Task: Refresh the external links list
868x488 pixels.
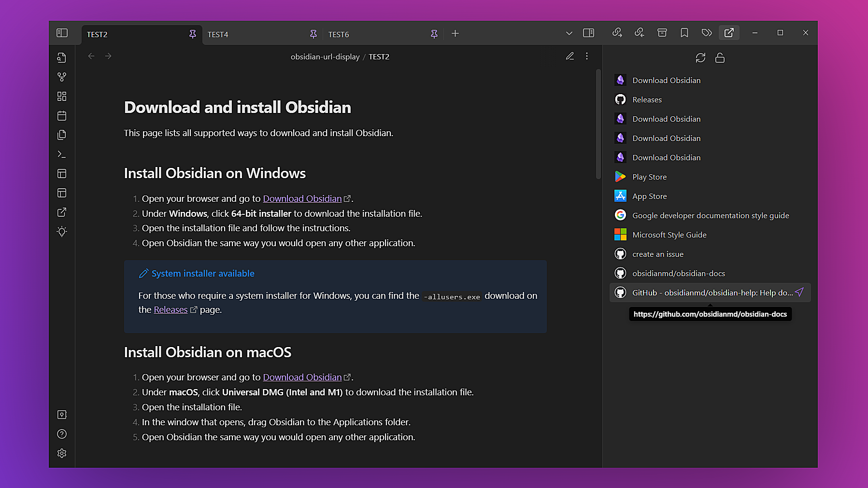Action: (x=700, y=58)
